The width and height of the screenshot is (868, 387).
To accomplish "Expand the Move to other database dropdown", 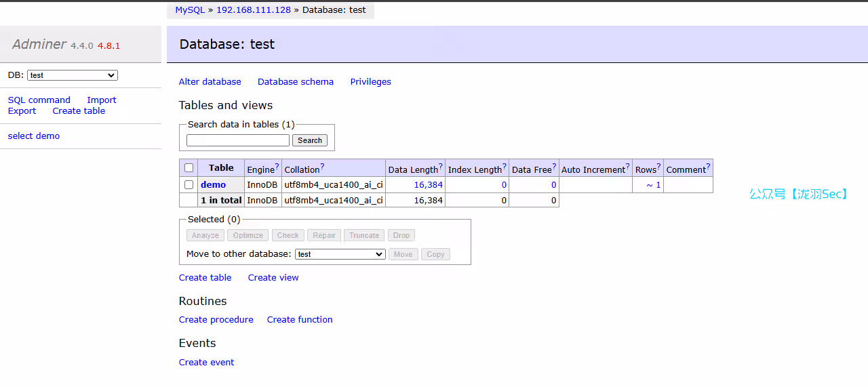I will 340,254.
